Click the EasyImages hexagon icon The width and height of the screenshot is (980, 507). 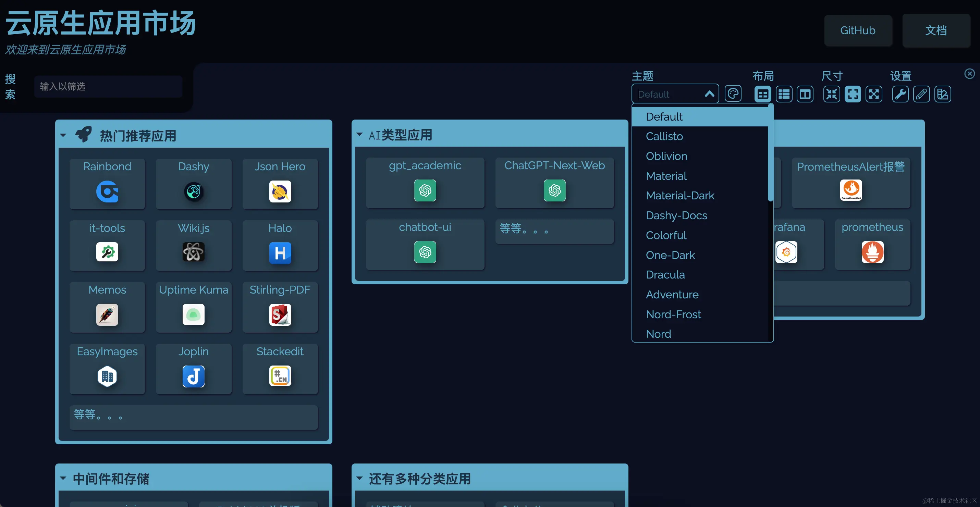(x=107, y=376)
